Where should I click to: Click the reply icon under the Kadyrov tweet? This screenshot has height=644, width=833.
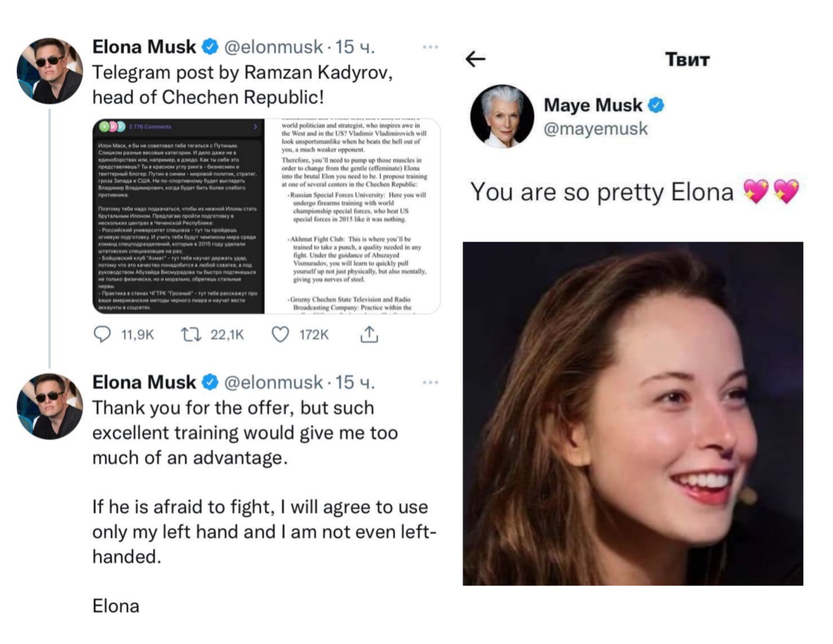point(102,334)
